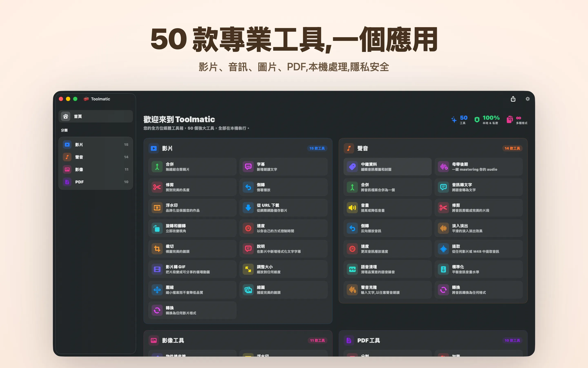Open 影片 category in sidebar
Screen dimensions: 588x368
(x=96, y=145)
